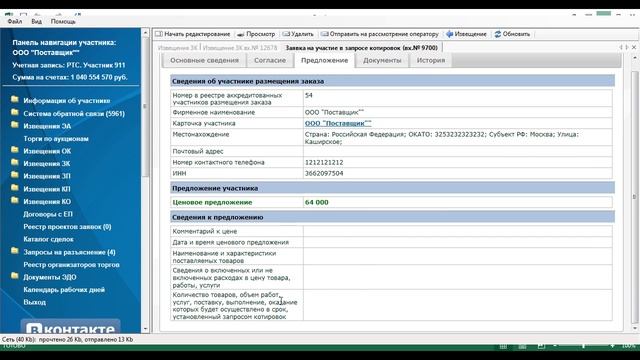The image size is (640, 360).
Task: Open Договоры с ЕП
Action: click(x=48, y=214)
